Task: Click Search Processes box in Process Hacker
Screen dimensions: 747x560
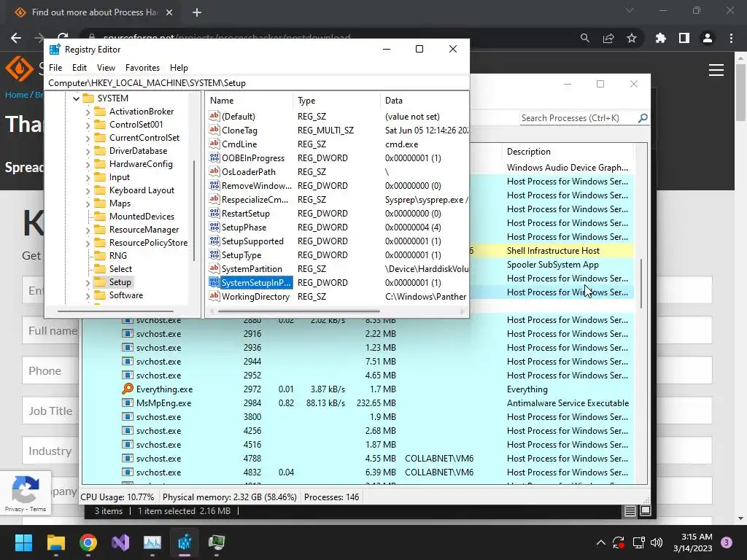Action: click(578, 117)
